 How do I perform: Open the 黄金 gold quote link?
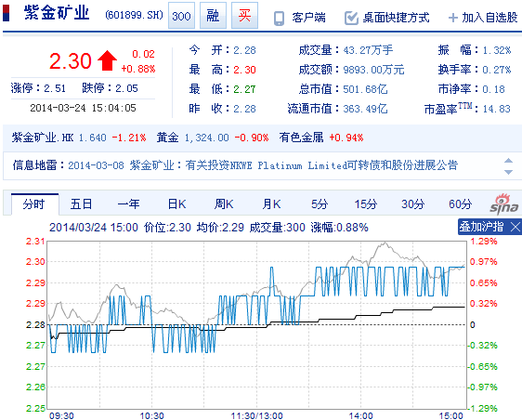167,138
